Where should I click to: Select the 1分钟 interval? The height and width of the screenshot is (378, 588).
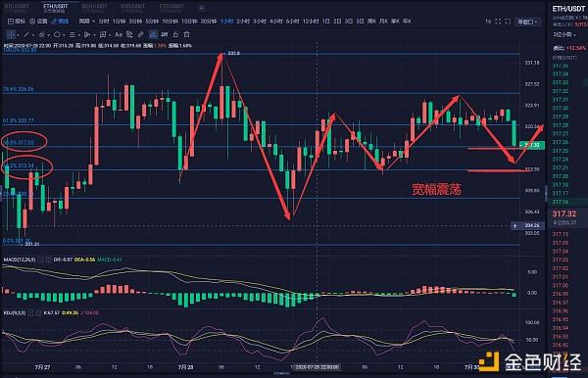(119, 22)
